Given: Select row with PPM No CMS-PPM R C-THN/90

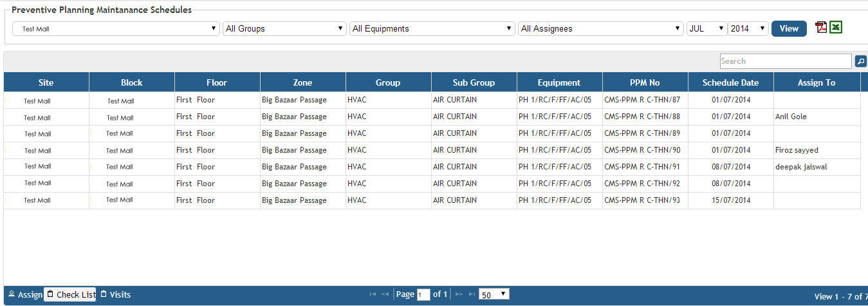Looking at the screenshot, I should click(642, 150).
